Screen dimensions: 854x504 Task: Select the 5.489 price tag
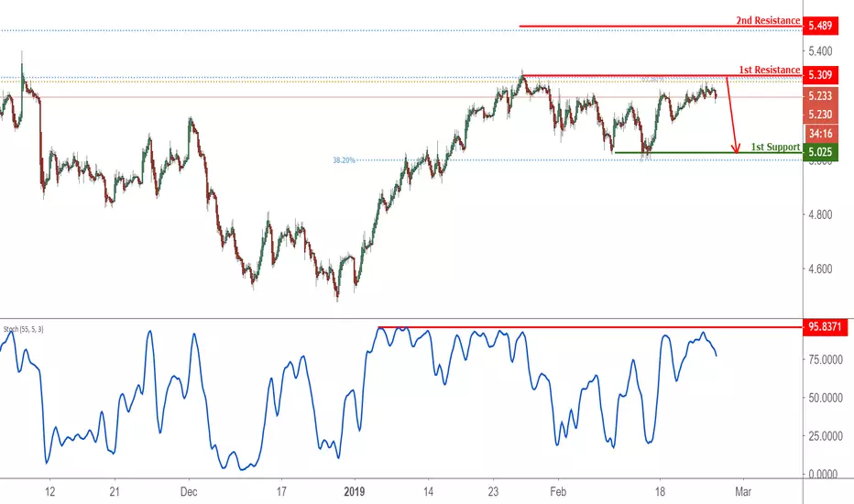820,26
